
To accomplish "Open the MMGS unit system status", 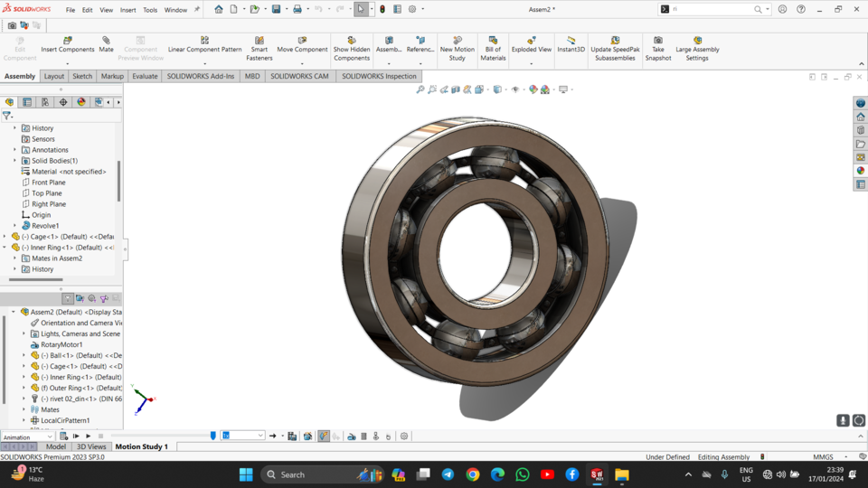I will 823,457.
